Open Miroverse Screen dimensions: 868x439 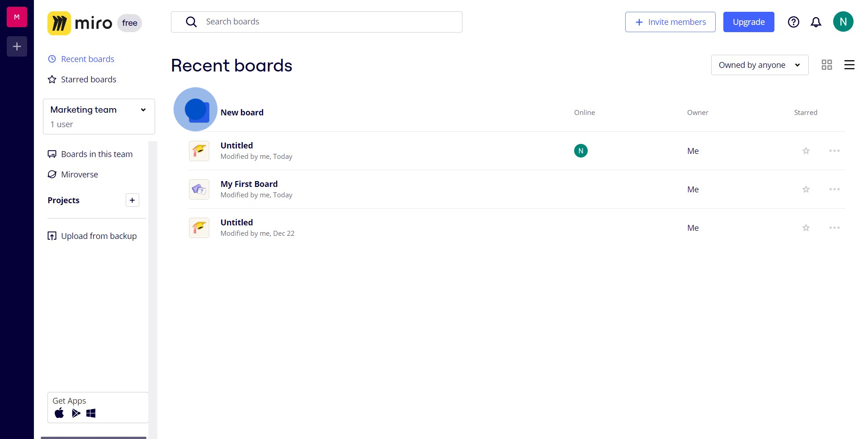[x=73, y=174]
